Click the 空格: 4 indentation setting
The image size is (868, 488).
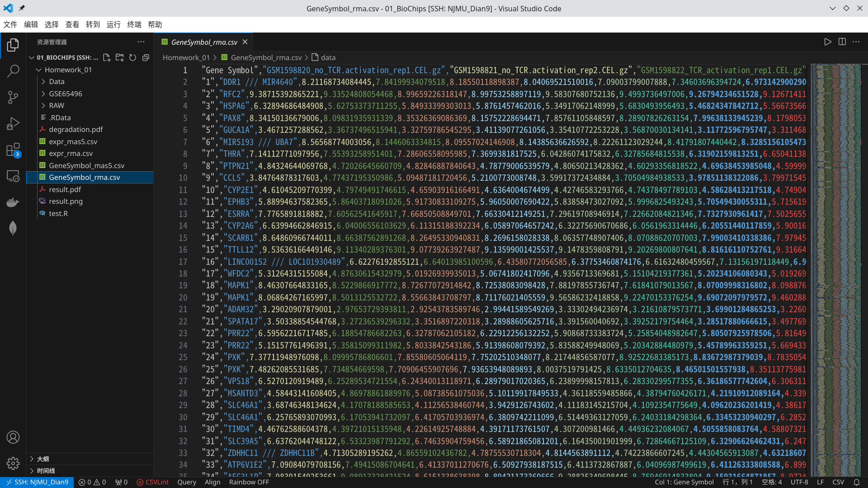pos(772,482)
